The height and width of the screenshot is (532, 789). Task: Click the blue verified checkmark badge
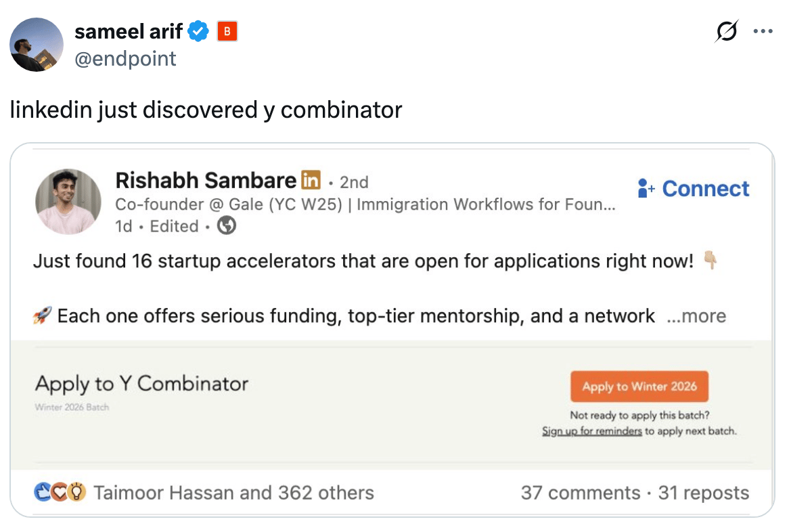click(x=198, y=31)
